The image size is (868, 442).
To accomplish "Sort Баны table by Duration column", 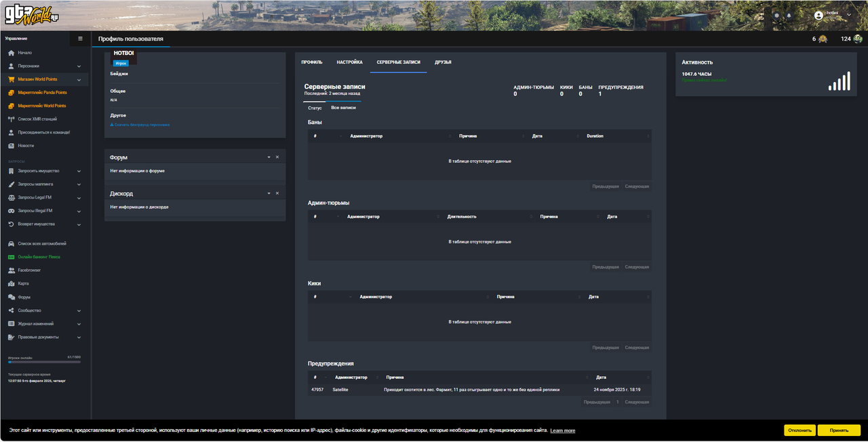I will tap(616, 136).
